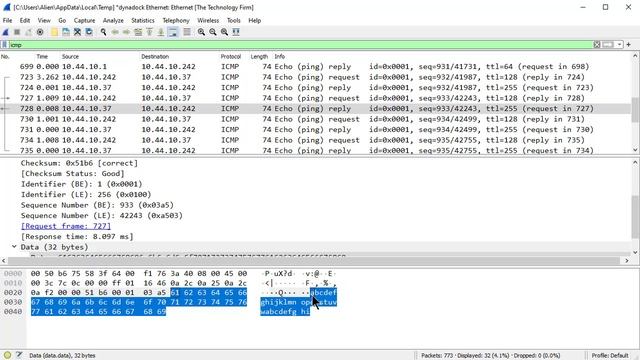
Task: Select packet 727 echo request row
Action: point(316,98)
